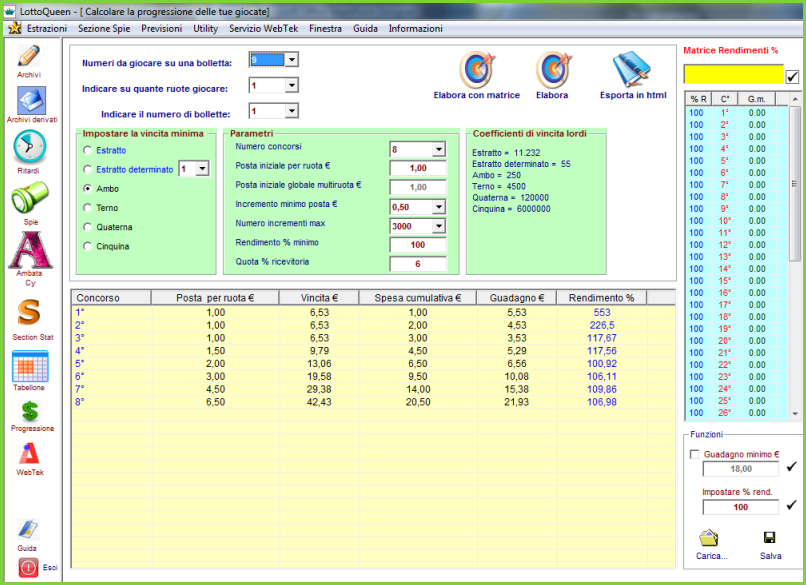Open the Sezione Spie menu
Screen dimensions: 806x585
[104, 28]
